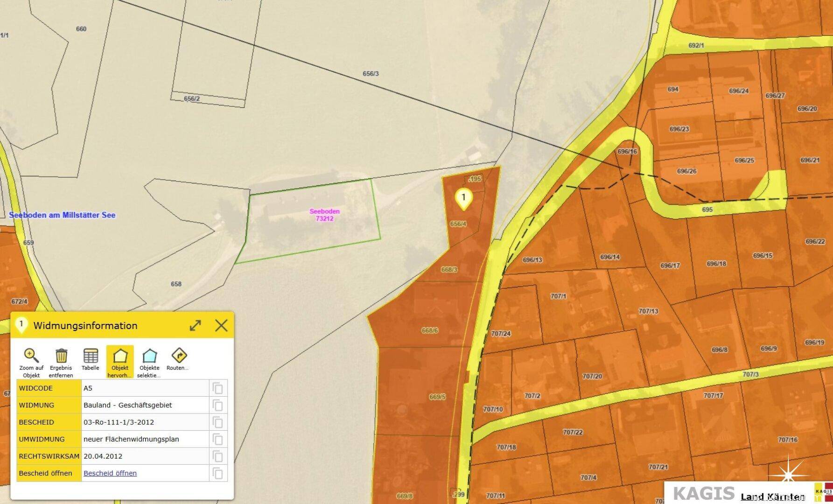Viewport: 833px width, 504px height.
Task: Select parcel label 658 on the map
Action: [176, 284]
